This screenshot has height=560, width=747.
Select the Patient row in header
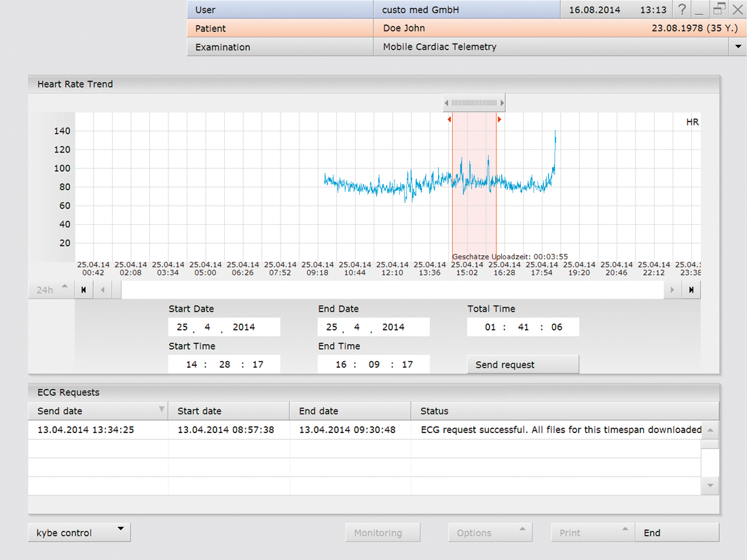click(280, 29)
